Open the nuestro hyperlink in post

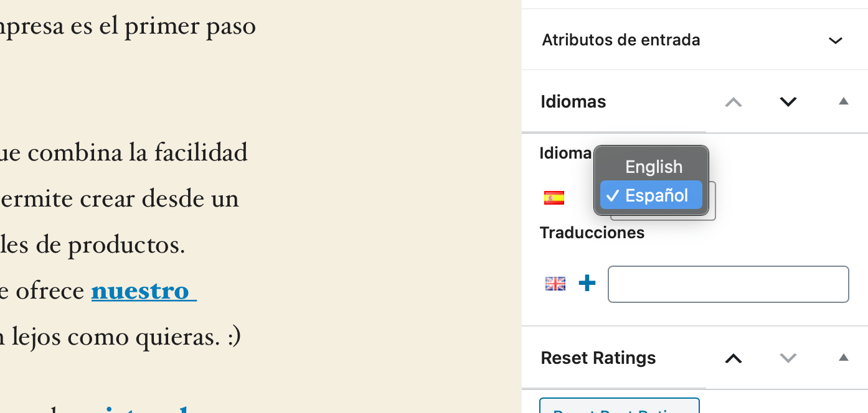tap(144, 291)
